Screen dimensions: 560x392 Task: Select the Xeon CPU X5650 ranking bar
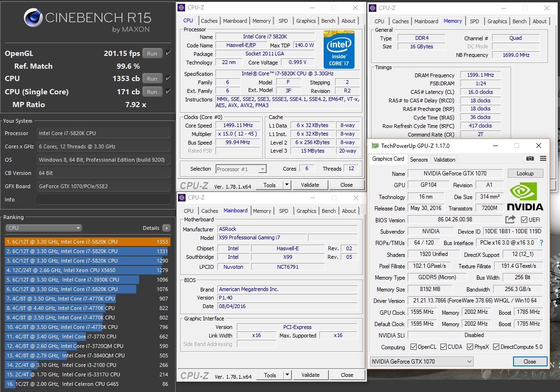[x=87, y=270]
